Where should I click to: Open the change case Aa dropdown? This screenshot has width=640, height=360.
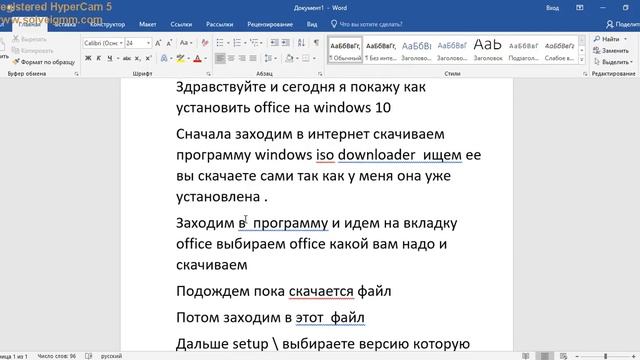pyautogui.click(x=186, y=43)
